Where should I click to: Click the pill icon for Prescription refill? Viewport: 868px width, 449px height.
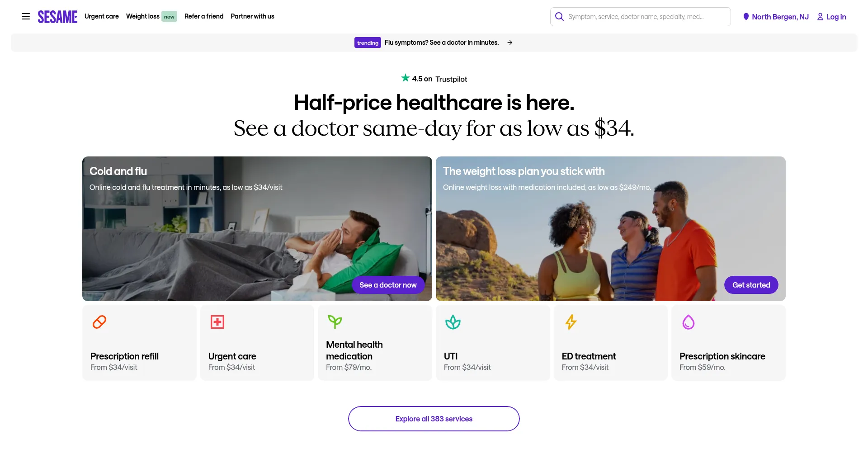[99, 322]
